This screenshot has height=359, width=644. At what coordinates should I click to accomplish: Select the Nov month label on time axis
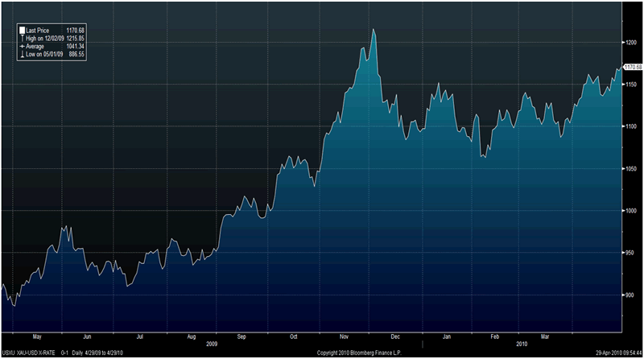[346, 336]
